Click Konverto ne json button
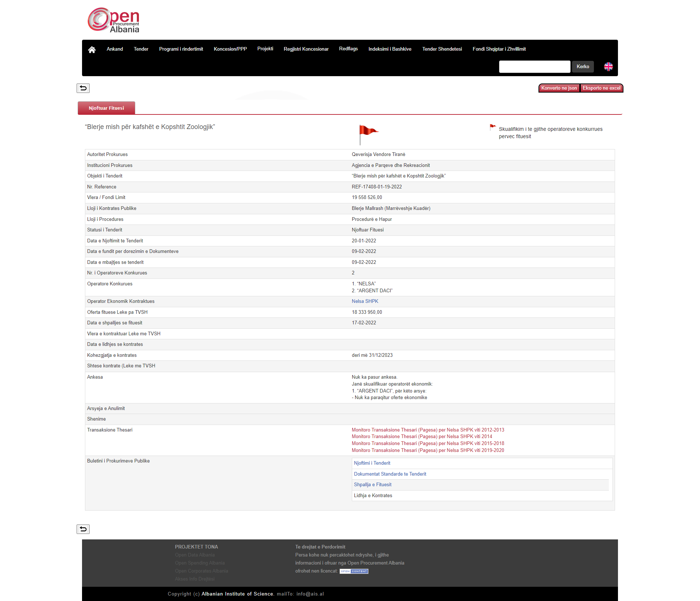This screenshot has width=700, height=601. click(x=559, y=88)
